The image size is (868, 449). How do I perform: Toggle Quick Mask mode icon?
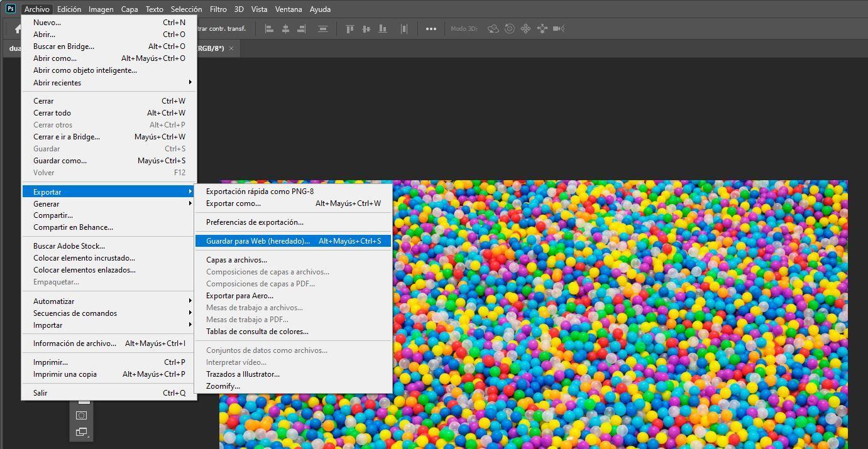[81, 415]
